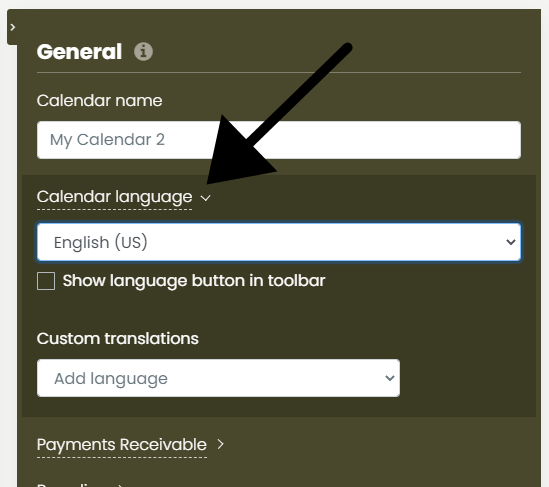Click the arrow icon after Payments Receivable
Viewport: 549px width, 487px height.
220,444
